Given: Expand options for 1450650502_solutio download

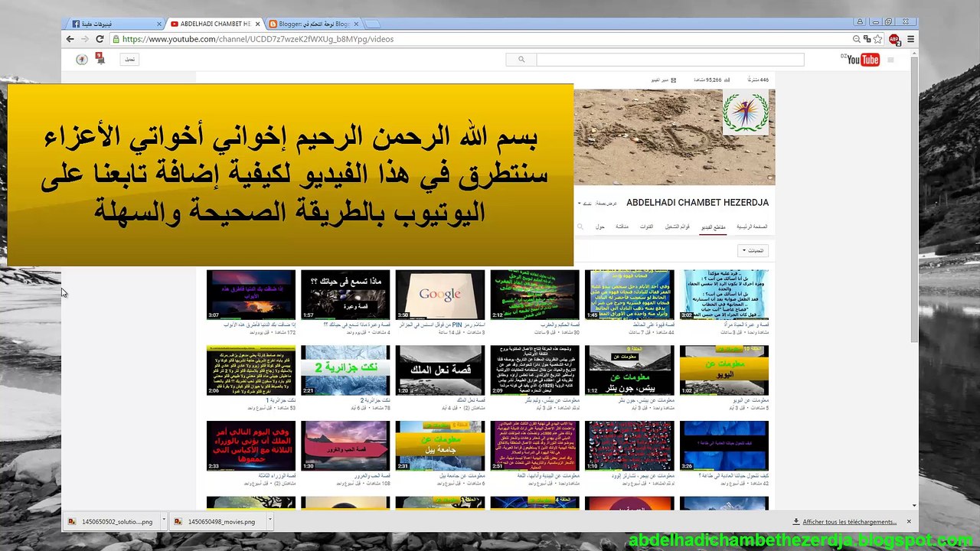Looking at the screenshot, I should (164, 522).
